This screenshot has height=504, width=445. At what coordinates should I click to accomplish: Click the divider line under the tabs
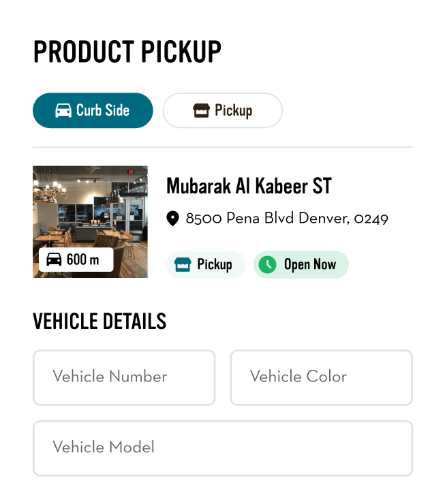click(x=222, y=147)
